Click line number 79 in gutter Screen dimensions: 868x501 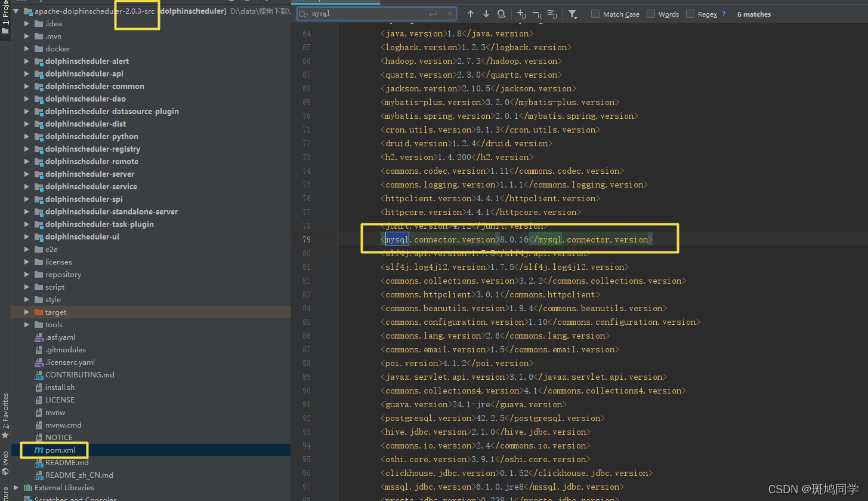(307, 239)
